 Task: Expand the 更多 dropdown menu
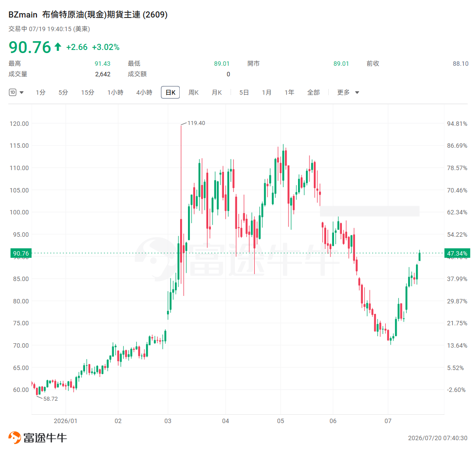click(348, 92)
